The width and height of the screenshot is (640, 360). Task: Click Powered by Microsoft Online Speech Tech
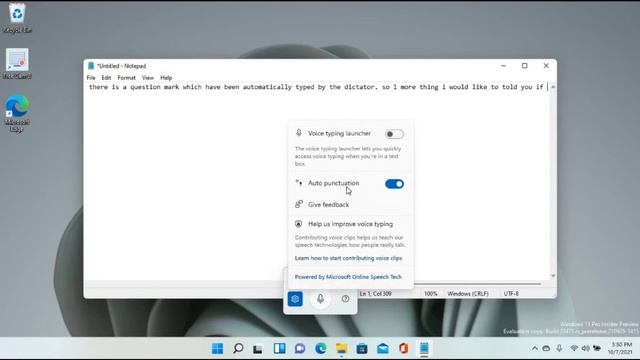point(348,277)
